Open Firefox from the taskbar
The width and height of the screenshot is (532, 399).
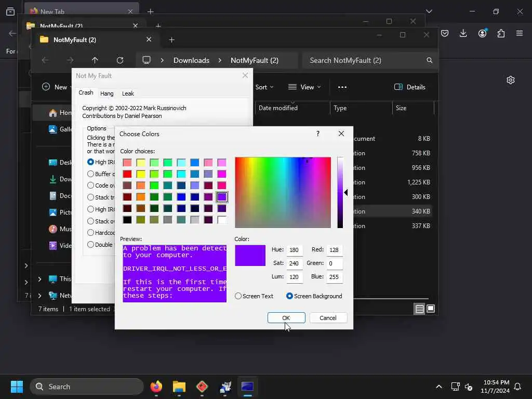(156, 387)
